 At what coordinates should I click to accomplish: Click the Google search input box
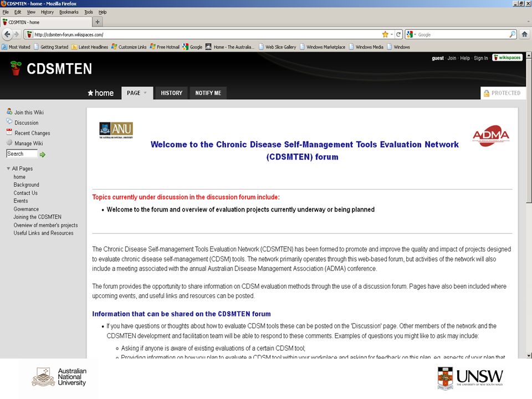coord(463,34)
